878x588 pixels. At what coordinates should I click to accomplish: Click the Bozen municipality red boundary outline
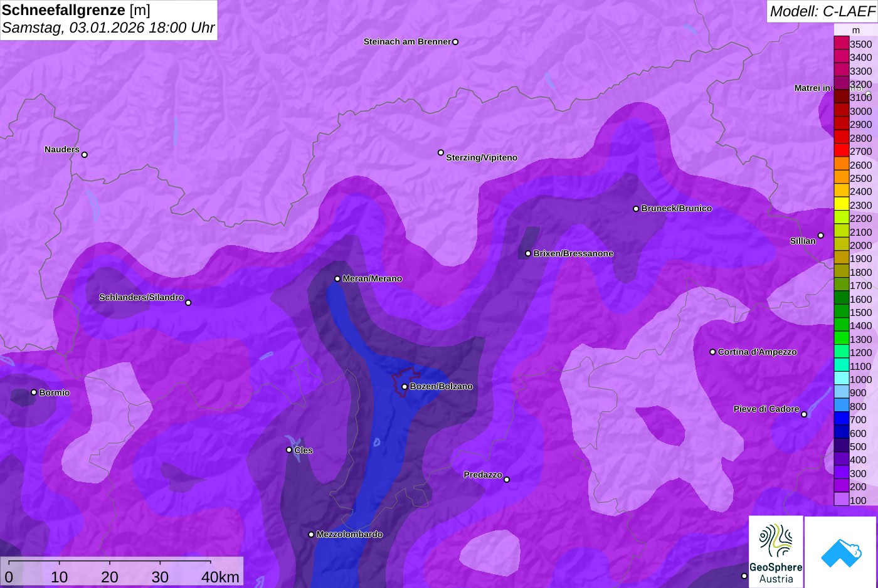pyautogui.click(x=405, y=381)
